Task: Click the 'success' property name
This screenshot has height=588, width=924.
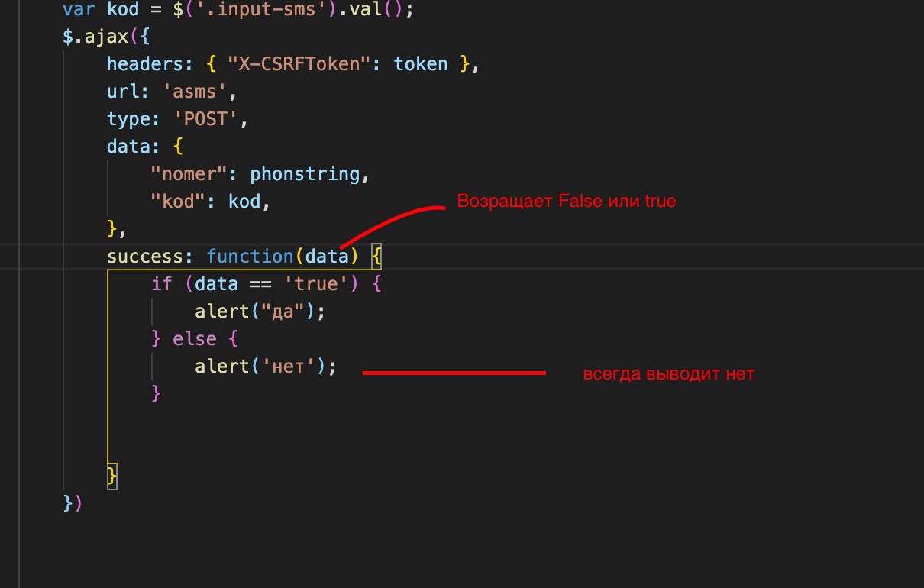Action: (145, 257)
